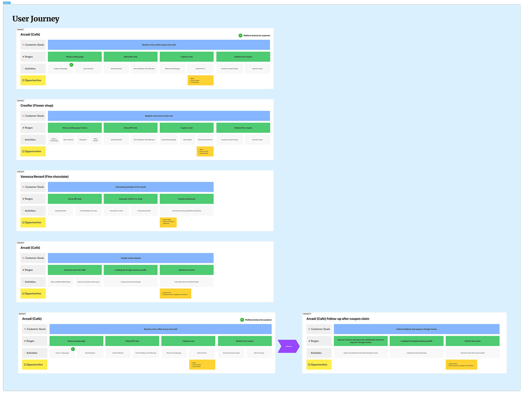Click the Customer Goals icon in Journey 4
This screenshot has width=532, height=394.
coord(24,258)
